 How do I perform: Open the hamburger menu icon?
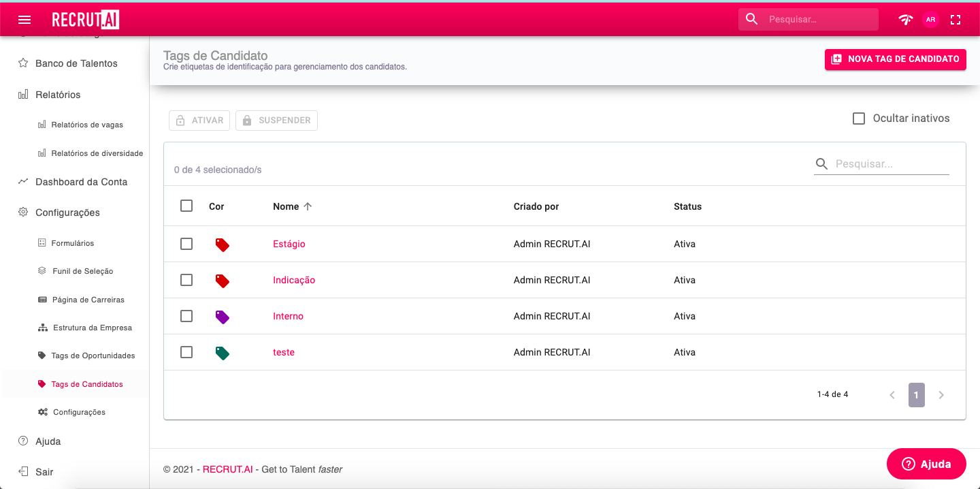pos(24,20)
